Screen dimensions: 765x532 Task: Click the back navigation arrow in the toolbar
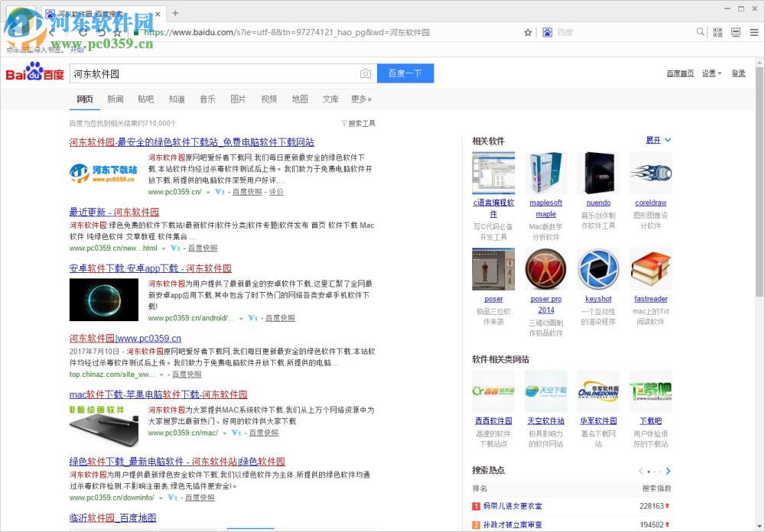coord(50,33)
